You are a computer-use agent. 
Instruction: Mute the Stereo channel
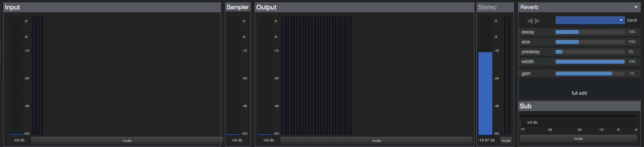(x=506, y=140)
